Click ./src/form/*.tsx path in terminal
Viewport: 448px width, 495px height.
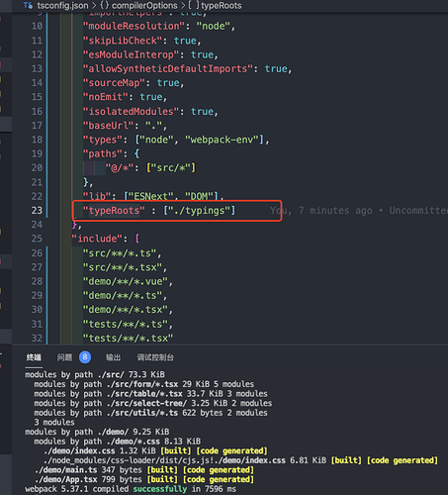tap(142, 384)
